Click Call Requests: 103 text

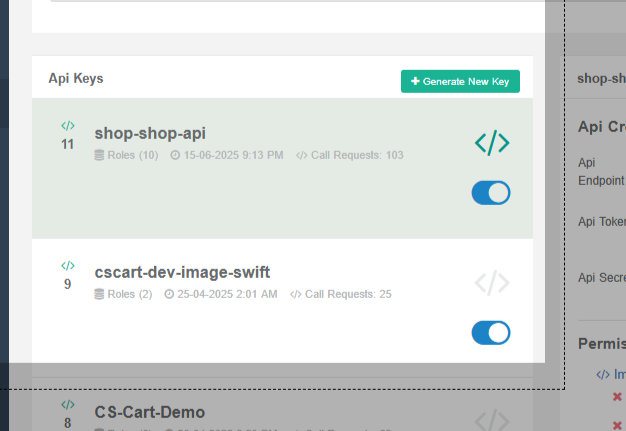(357, 155)
